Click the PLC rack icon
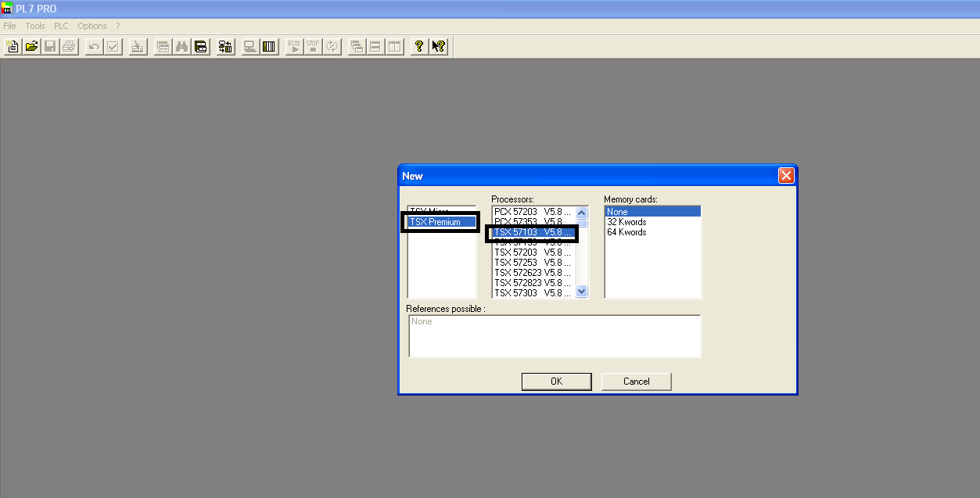 coord(269,46)
